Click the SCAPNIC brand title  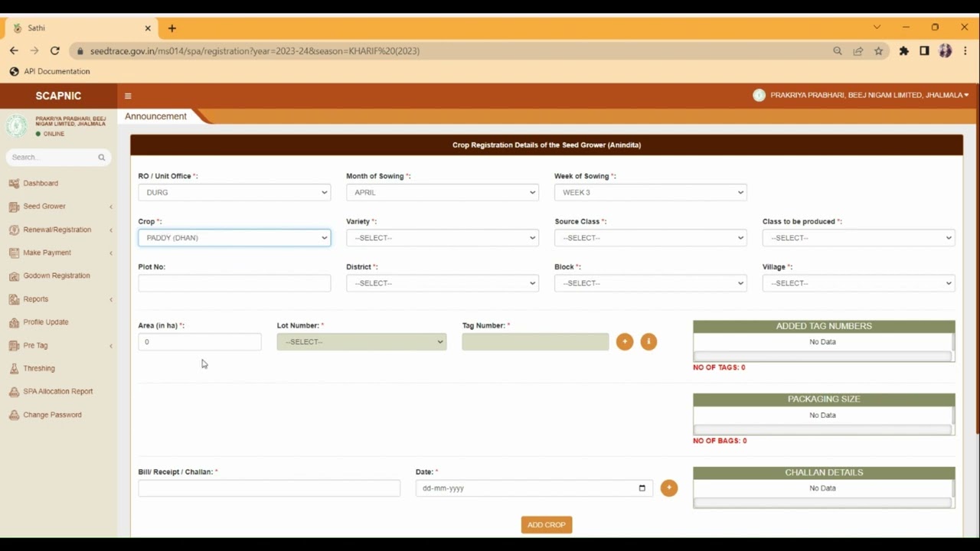click(x=58, y=96)
